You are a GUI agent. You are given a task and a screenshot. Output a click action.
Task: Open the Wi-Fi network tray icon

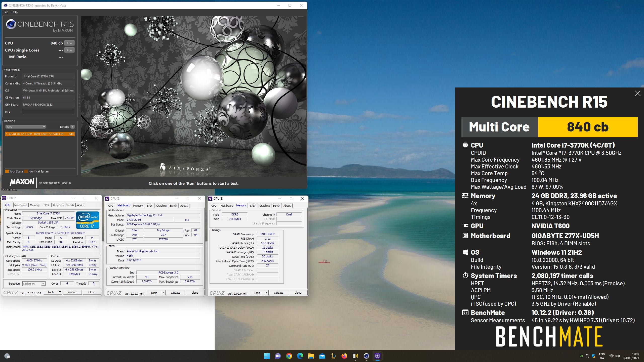pyautogui.click(x=611, y=356)
